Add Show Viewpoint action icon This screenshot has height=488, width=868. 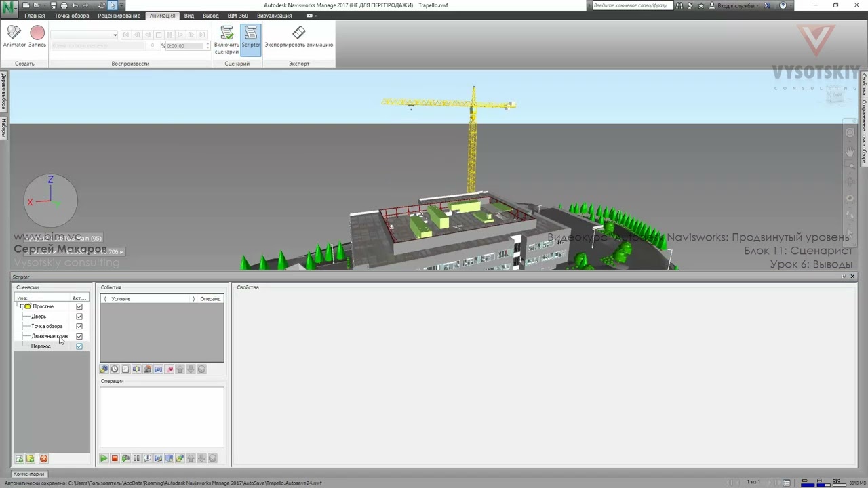point(125,458)
